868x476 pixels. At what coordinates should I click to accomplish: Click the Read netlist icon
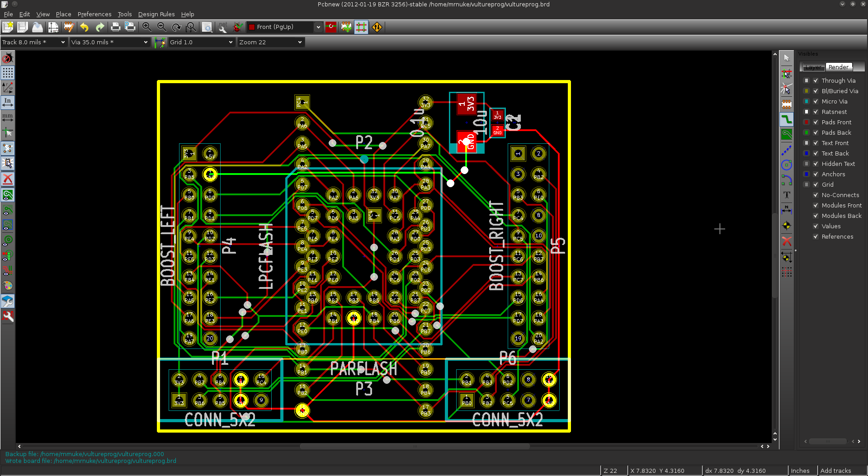[x=222, y=27]
